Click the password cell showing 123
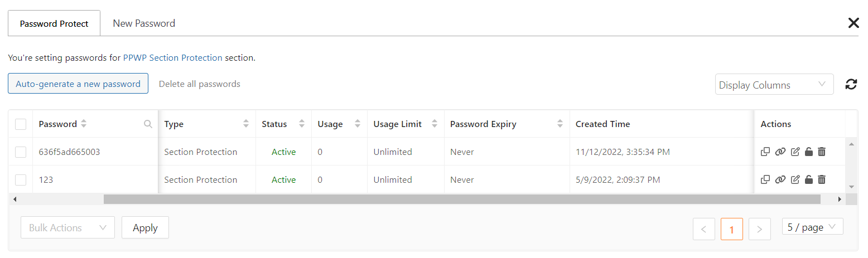This screenshot has width=868, height=258. click(95, 179)
